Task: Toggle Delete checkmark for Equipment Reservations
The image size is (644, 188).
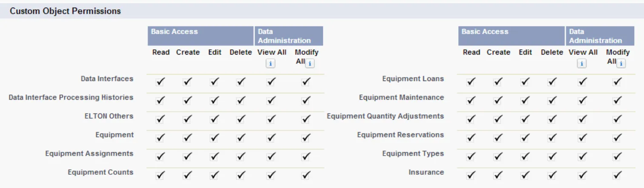Action: (x=552, y=138)
